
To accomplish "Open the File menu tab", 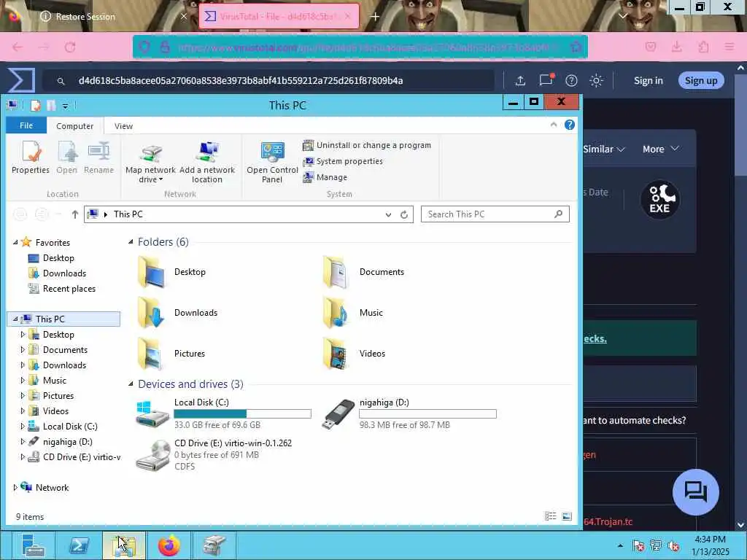I will [26, 125].
